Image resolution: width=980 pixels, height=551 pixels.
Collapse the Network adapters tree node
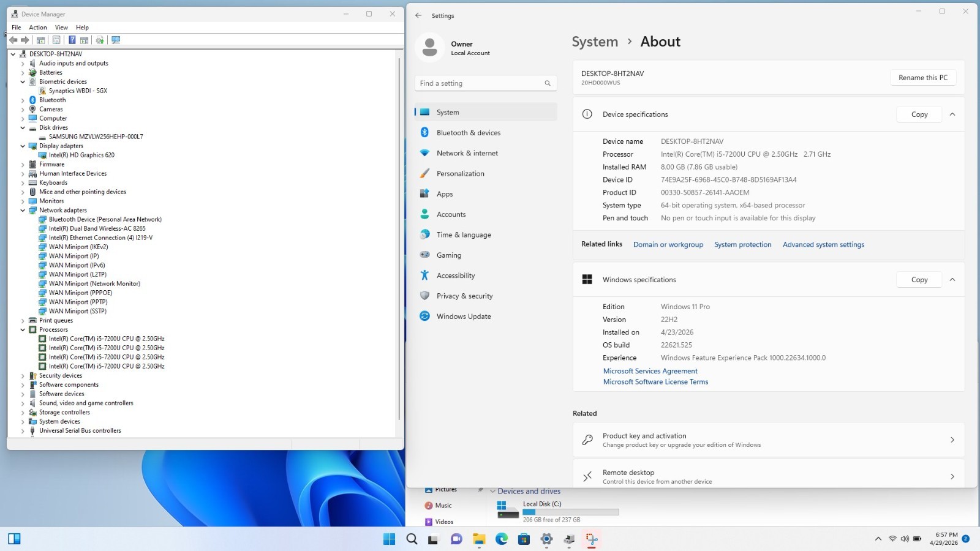(23, 211)
